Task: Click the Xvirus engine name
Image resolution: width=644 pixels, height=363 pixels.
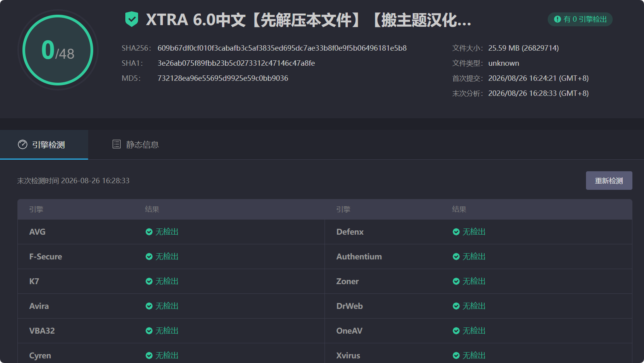Action: tap(348, 356)
